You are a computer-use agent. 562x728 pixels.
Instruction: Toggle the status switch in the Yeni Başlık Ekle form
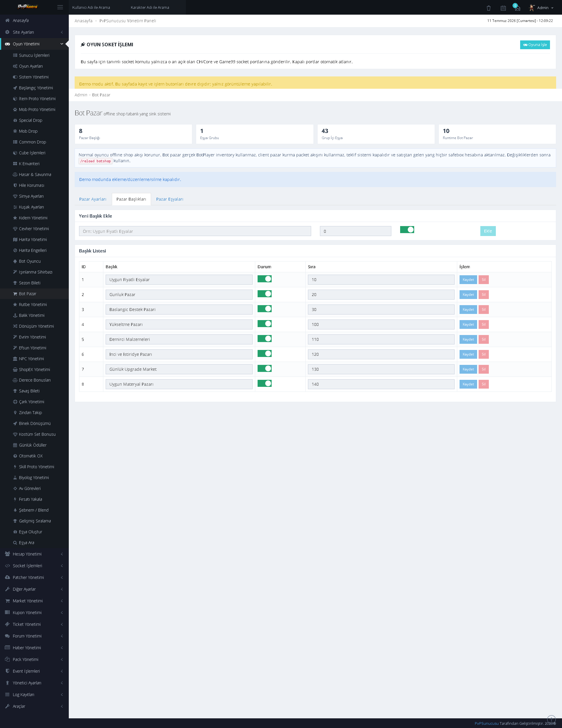407,230
